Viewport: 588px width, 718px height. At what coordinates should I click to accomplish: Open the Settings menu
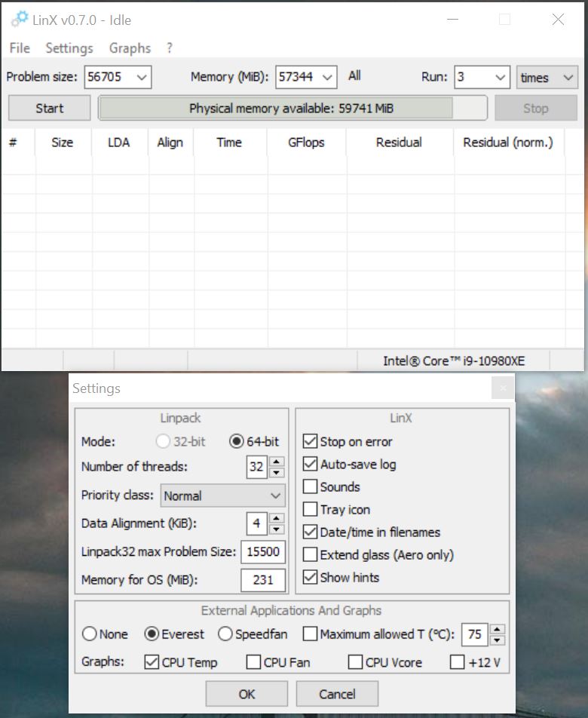point(69,48)
